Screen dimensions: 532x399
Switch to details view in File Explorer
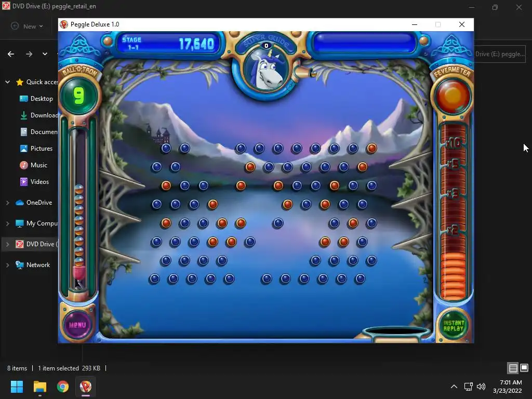click(x=513, y=368)
